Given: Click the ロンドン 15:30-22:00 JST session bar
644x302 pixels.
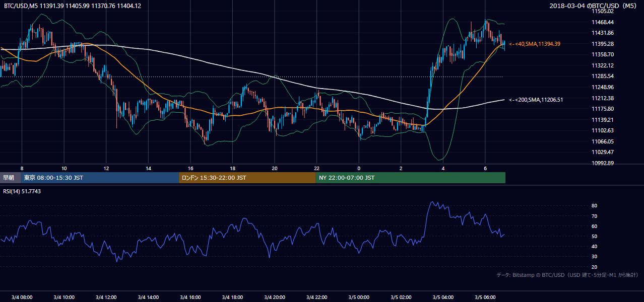Looking at the screenshot, I should tap(247, 178).
